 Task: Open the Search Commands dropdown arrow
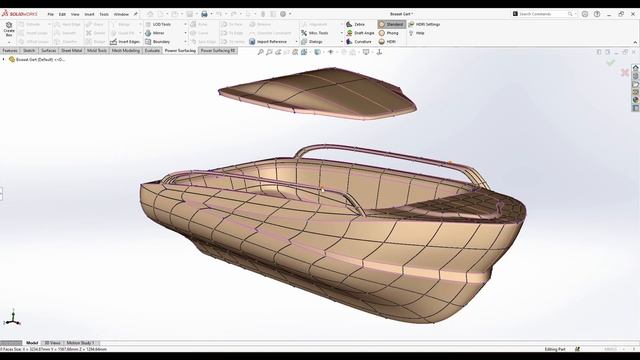tap(576, 14)
